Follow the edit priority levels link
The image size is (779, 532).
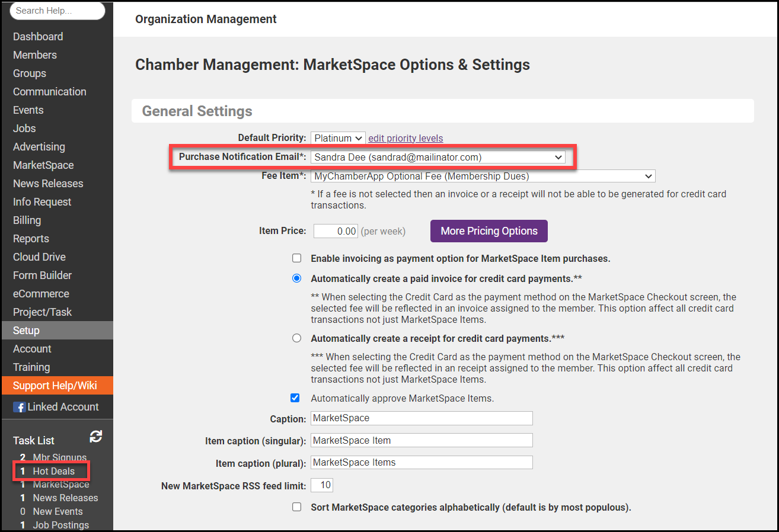point(406,138)
